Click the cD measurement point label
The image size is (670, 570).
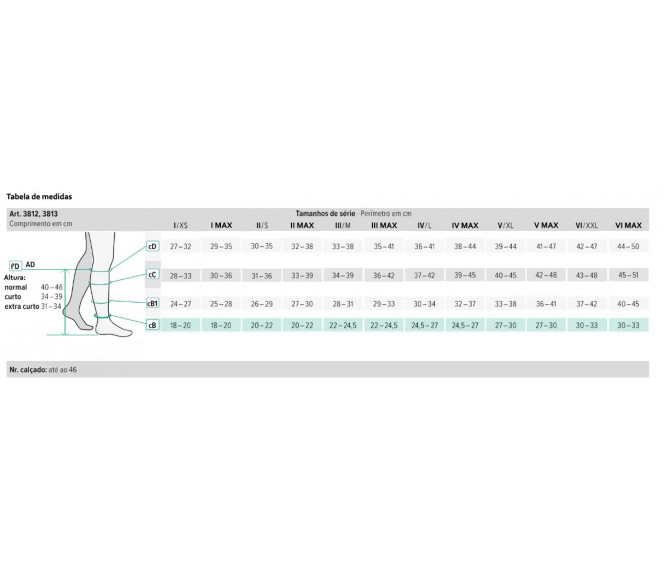pyautogui.click(x=153, y=245)
